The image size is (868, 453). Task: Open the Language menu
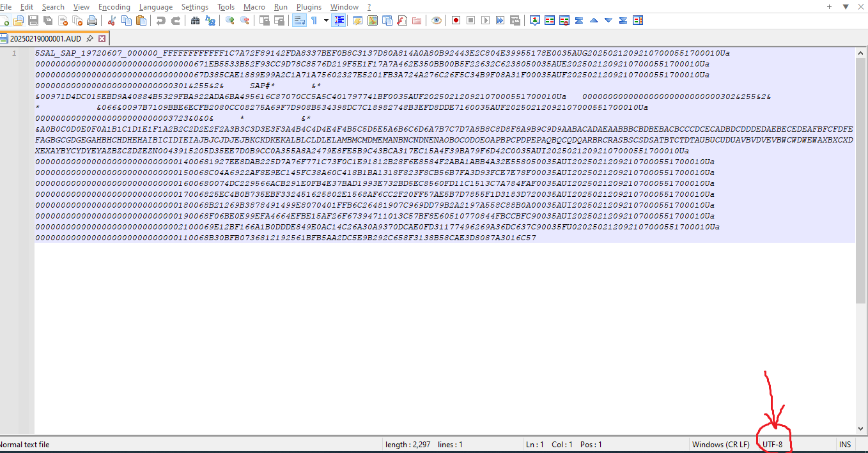click(x=156, y=7)
